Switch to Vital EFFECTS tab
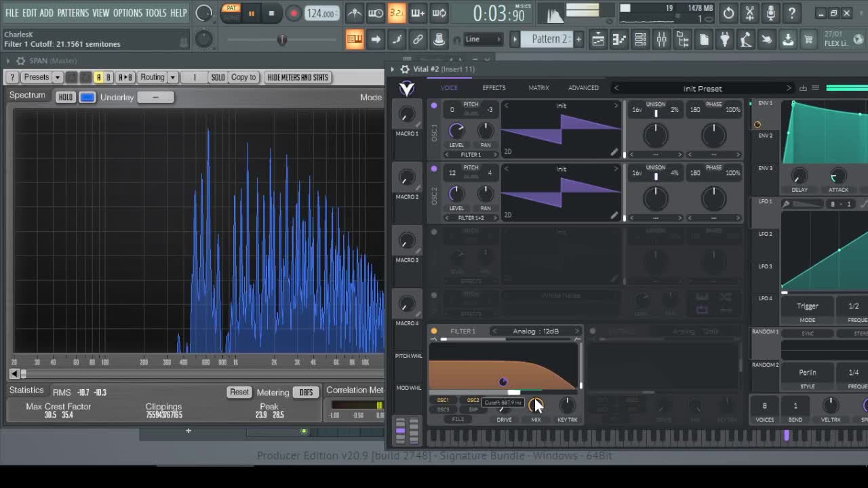 coord(494,88)
